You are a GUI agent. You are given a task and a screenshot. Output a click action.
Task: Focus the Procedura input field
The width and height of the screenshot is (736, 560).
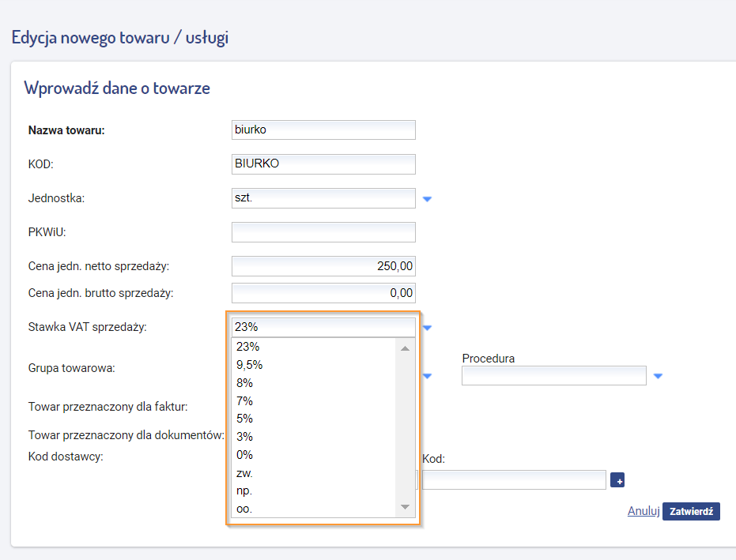[x=554, y=376]
